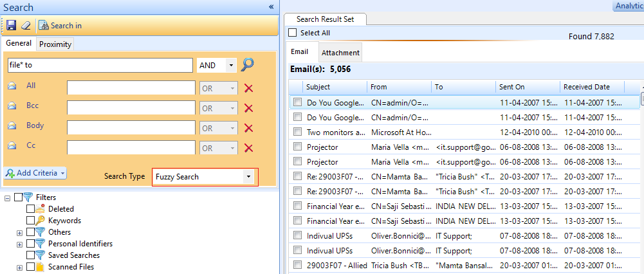The image size is (644, 274).
Task: Collapse the Filters tree node
Action: [7, 197]
